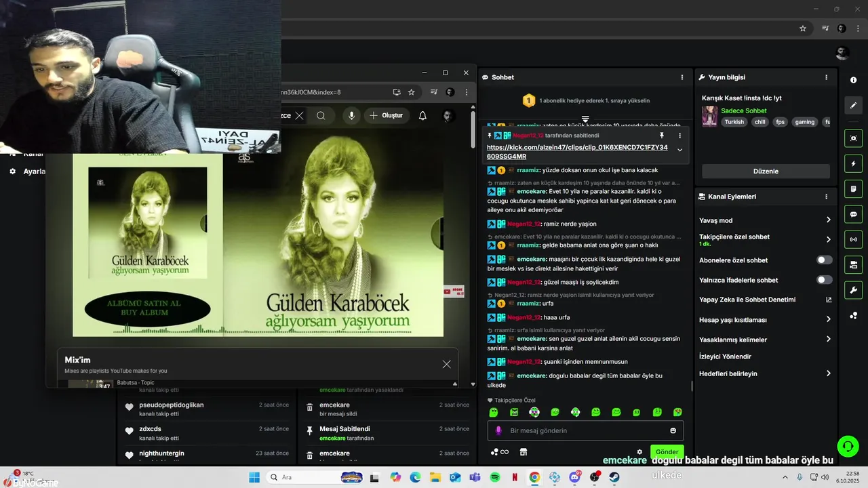Click the chill stream tag
Image resolution: width=868 pixels, height=488 pixels.
coord(760,122)
